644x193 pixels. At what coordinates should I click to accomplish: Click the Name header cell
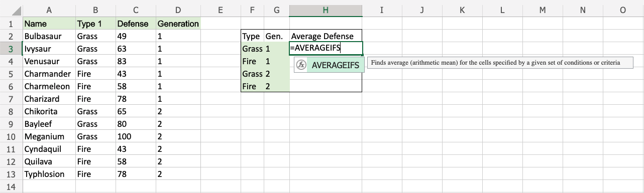(49, 24)
